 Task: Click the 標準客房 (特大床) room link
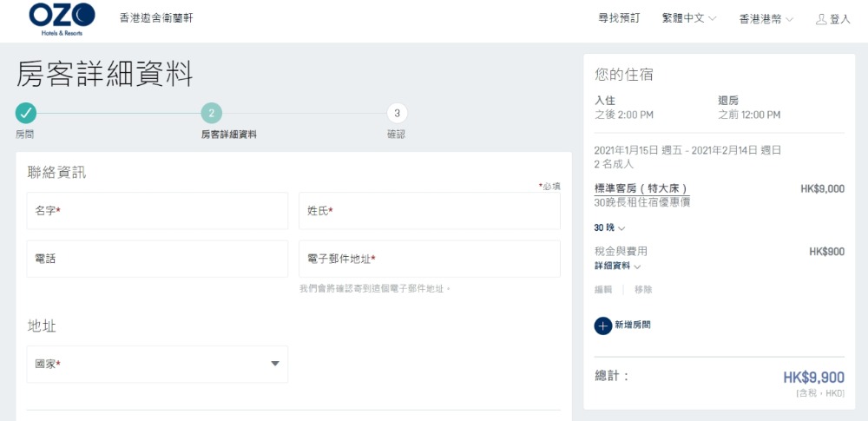tap(646, 188)
